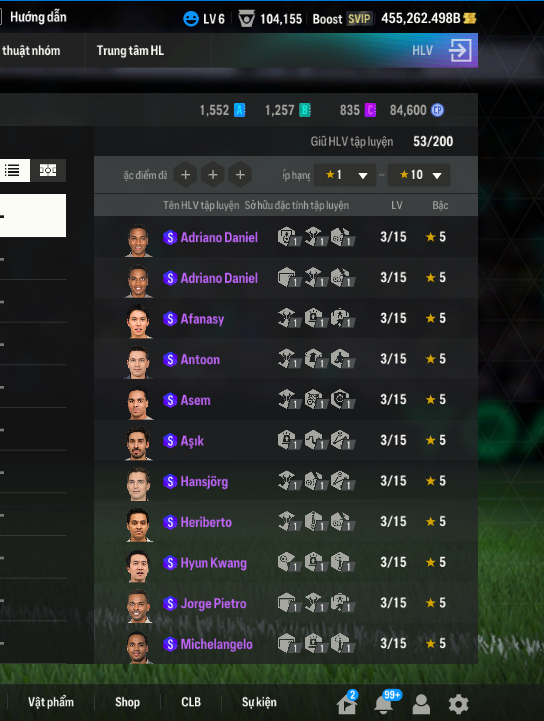Open the notifications bell icon

(384, 704)
